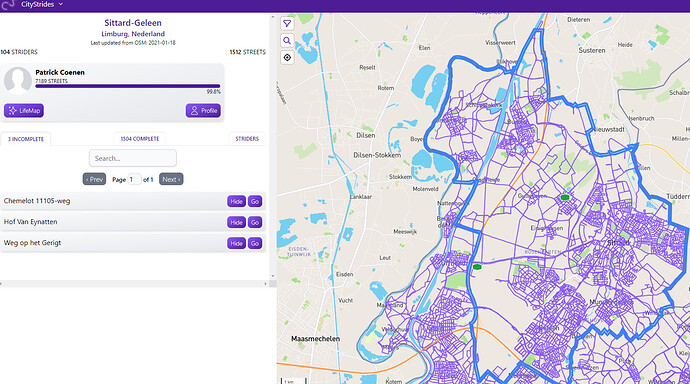Viewport: 690px width, 384px height.
Task: Click Patrick Coenen's avatar picture
Action: click(x=18, y=80)
